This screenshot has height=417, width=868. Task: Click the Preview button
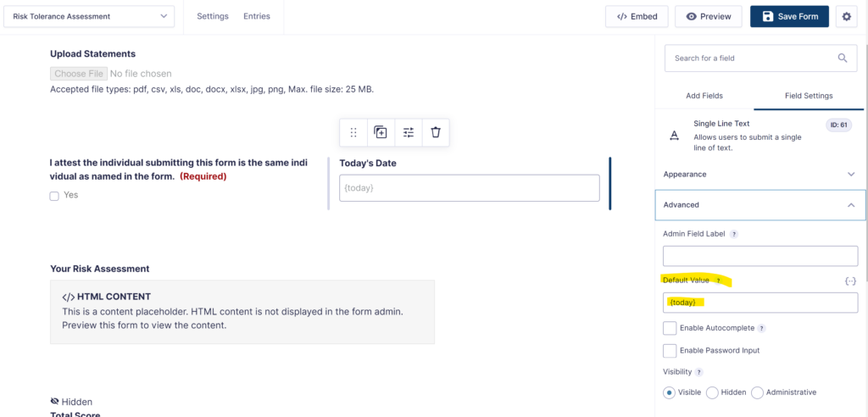(709, 16)
